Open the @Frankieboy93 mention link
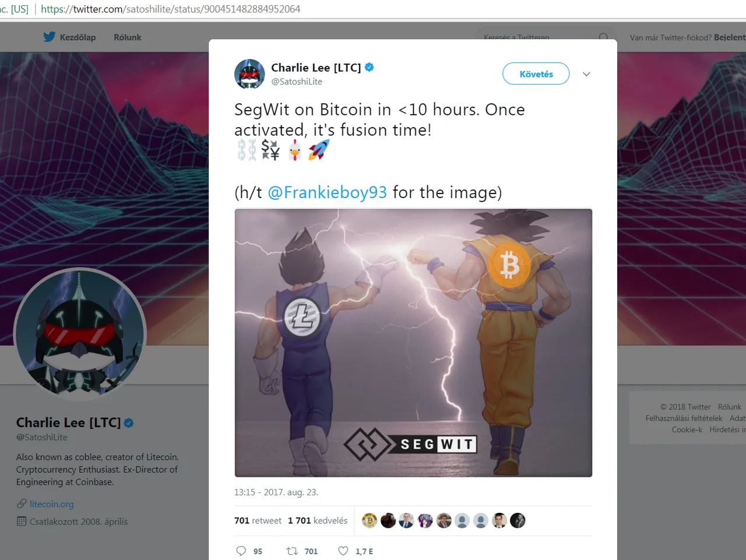Image resolution: width=746 pixels, height=560 pixels. [x=327, y=192]
